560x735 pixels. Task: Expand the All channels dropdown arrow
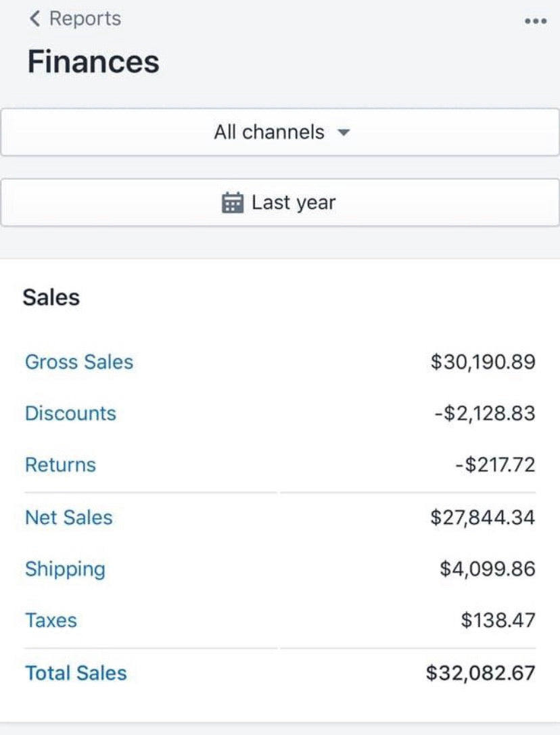coord(344,133)
